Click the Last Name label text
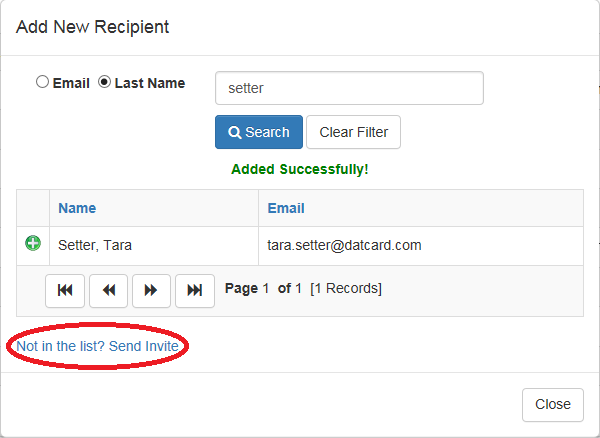This screenshot has height=438, width=600. coord(150,83)
